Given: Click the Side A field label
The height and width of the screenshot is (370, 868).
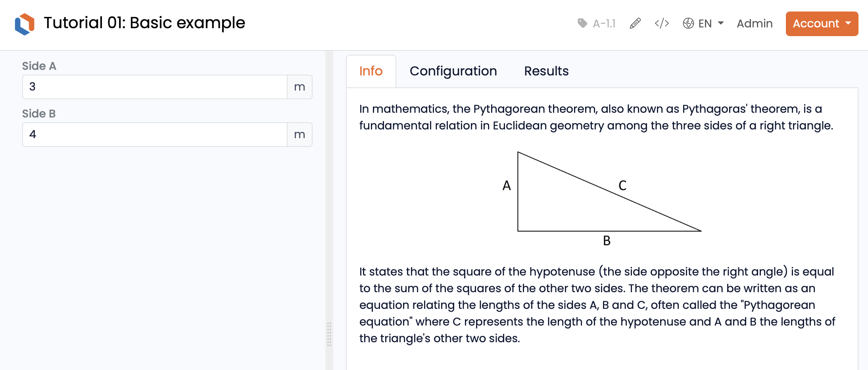Looking at the screenshot, I should [x=39, y=66].
